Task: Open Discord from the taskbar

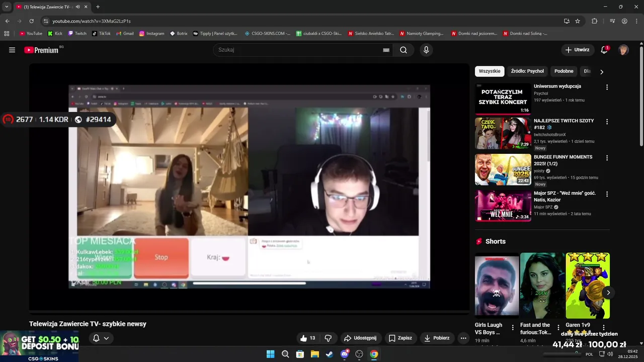Action: click(x=344, y=354)
